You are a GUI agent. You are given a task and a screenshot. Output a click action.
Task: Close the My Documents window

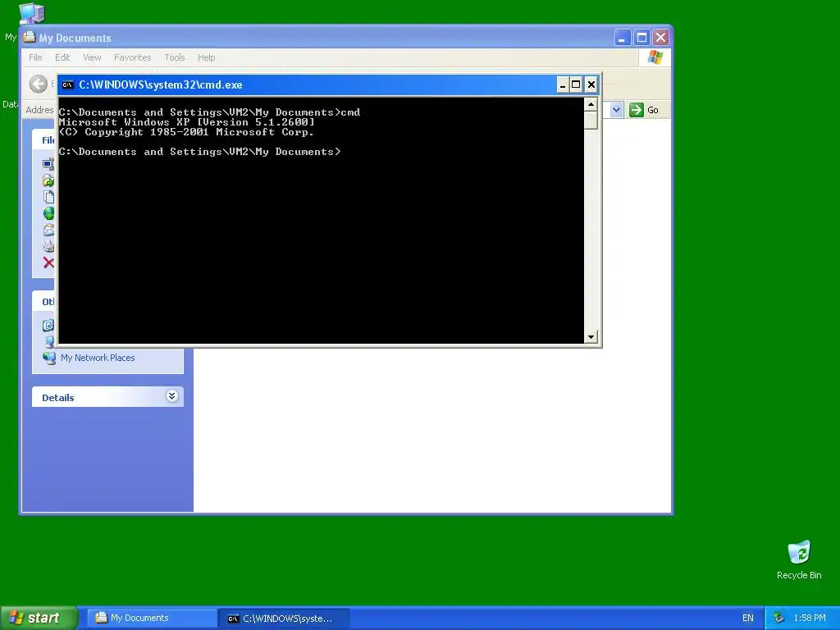(x=660, y=38)
